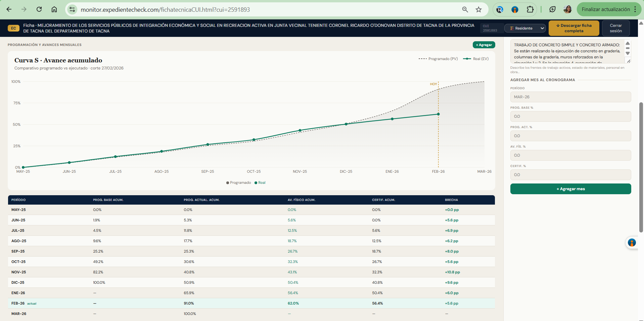
Task: Toggle the Real series in bottom legend
Action: point(260,183)
